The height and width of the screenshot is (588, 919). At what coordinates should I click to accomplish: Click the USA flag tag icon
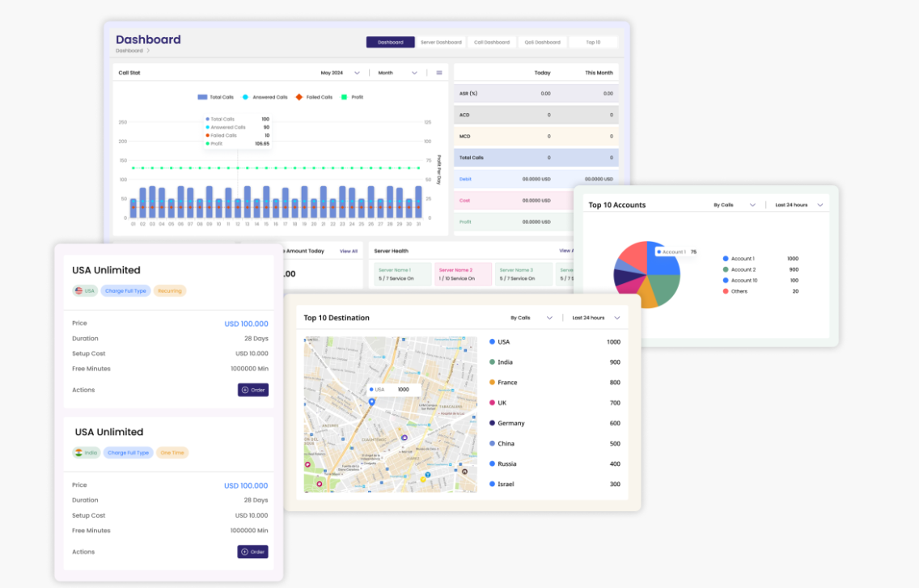pyautogui.click(x=78, y=291)
